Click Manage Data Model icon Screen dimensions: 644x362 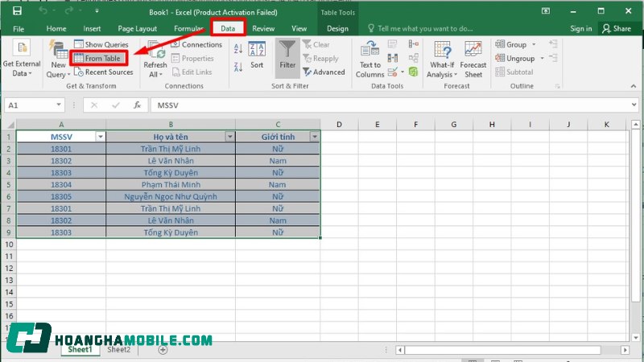pyautogui.click(x=413, y=72)
